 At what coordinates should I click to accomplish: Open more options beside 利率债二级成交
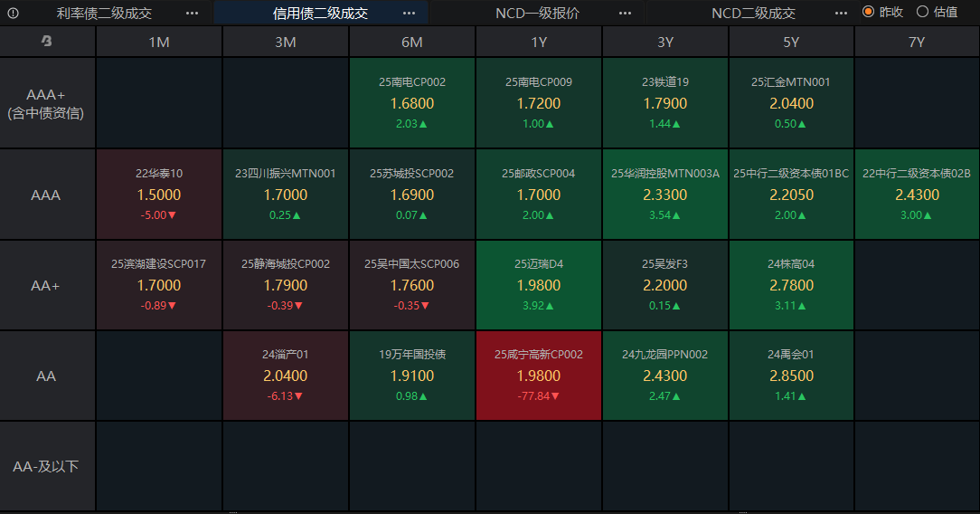coord(192,13)
